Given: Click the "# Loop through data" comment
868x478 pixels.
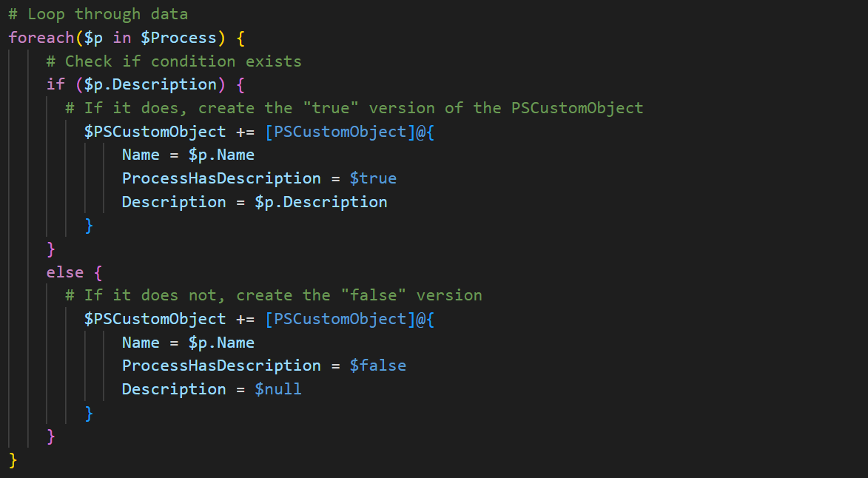Looking at the screenshot, I should click(x=98, y=14).
